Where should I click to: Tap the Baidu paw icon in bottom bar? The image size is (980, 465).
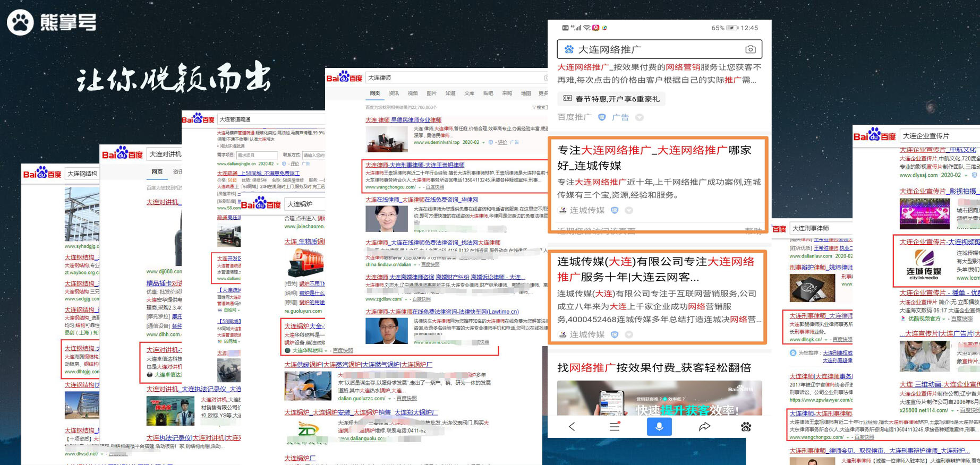(x=746, y=426)
